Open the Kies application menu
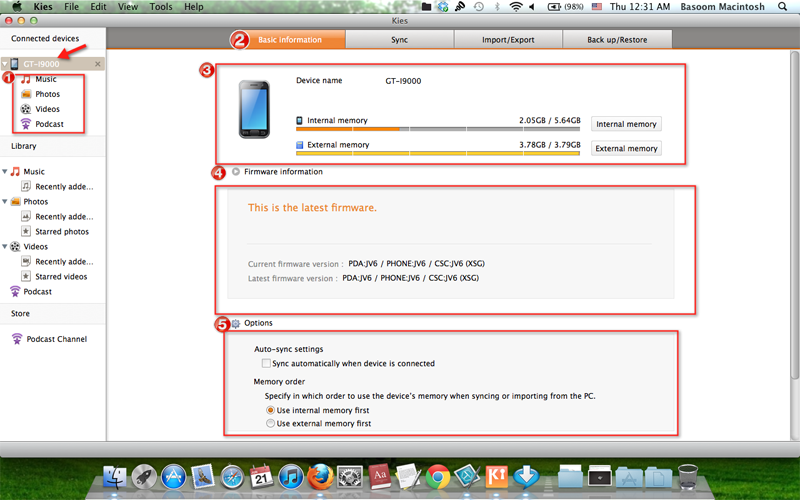Viewport: 800px width, 500px height. pos(43,7)
